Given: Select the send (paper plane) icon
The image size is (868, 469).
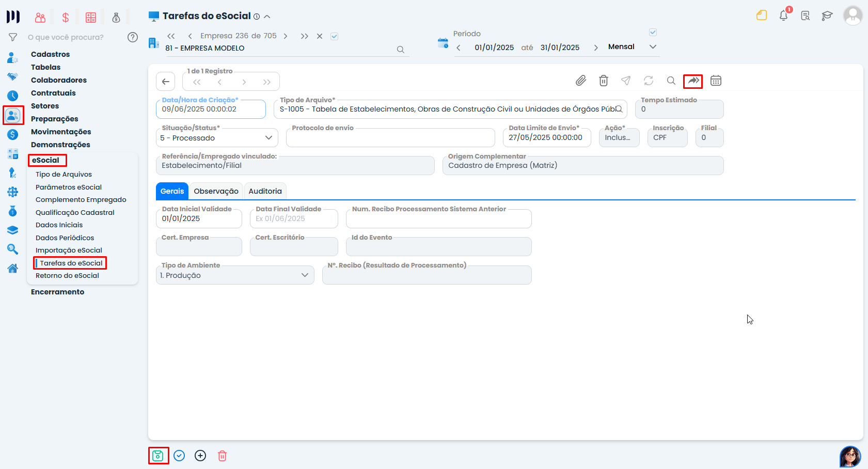Looking at the screenshot, I should pyautogui.click(x=626, y=81).
